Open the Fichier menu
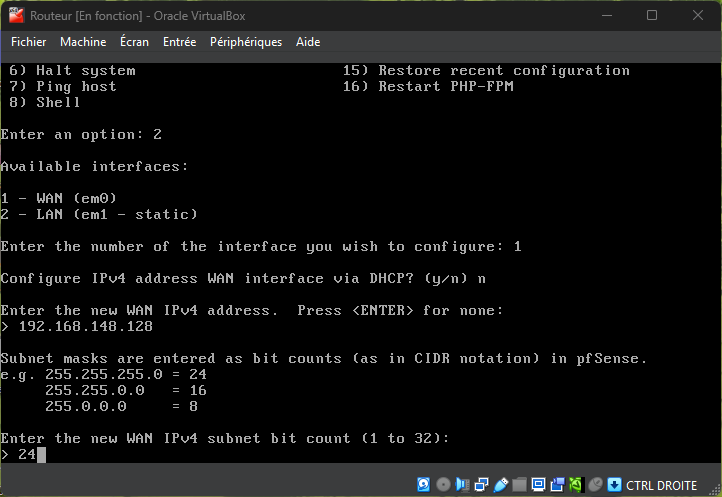Screen dimensions: 722x497 click(x=29, y=42)
